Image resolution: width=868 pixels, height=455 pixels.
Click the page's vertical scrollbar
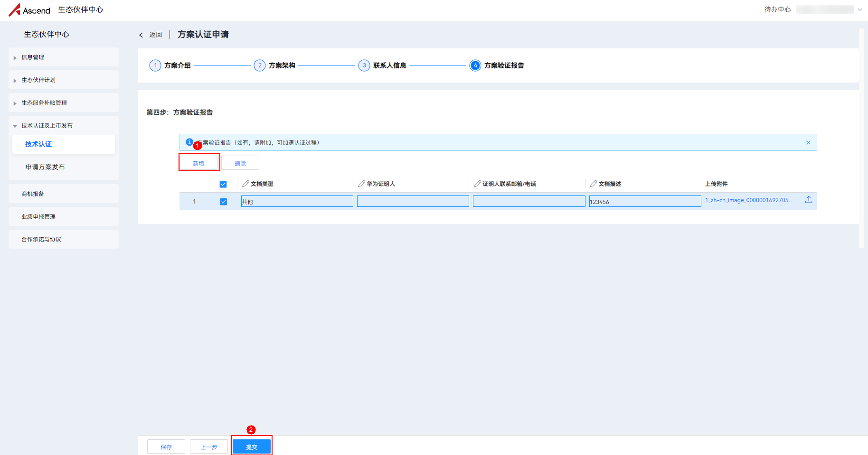pyautogui.click(x=861, y=138)
